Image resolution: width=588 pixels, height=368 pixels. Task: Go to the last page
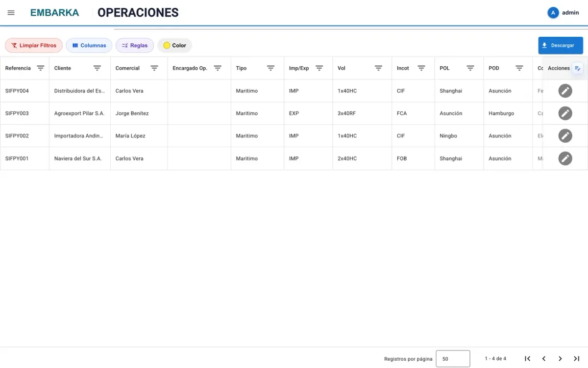[x=577, y=359]
